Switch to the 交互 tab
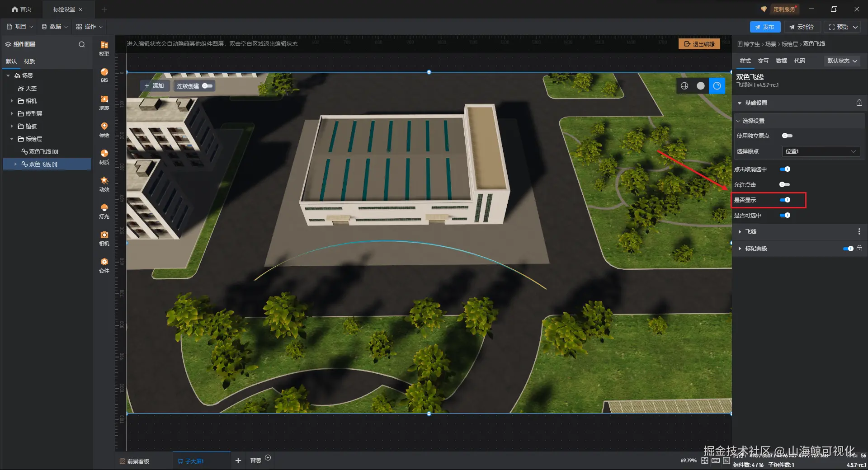The height and width of the screenshot is (470, 868). (x=763, y=61)
